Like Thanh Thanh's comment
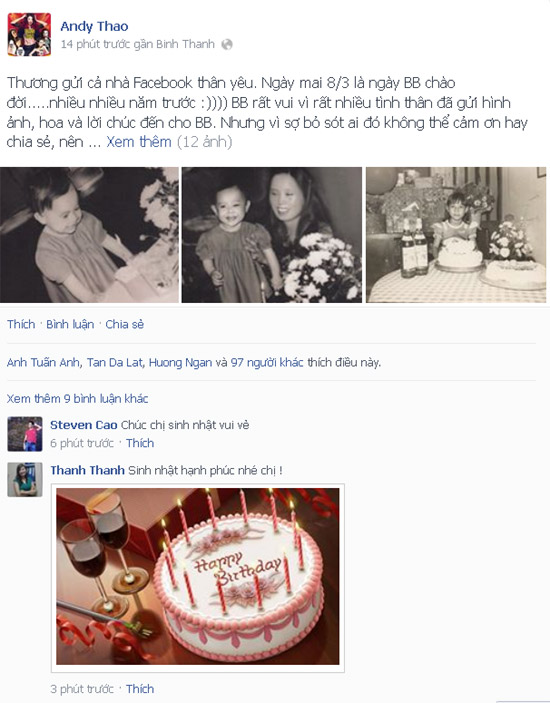The height and width of the screenshot is (703, 550). click(140, 689)
